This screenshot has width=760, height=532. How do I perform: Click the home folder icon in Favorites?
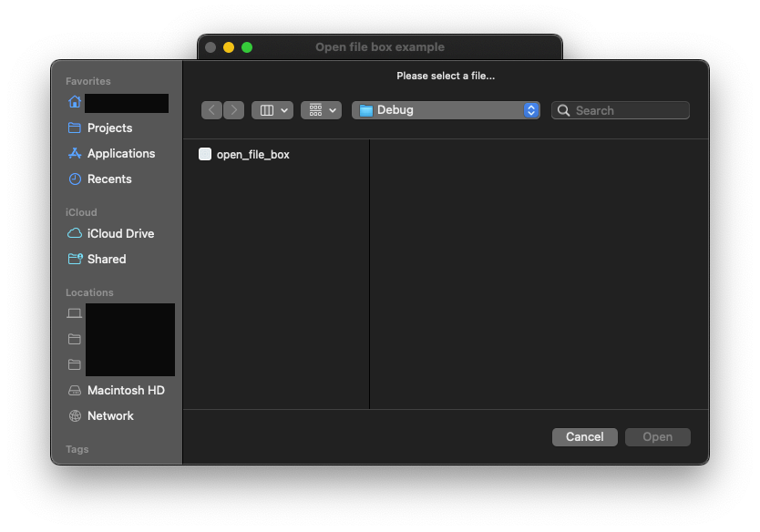point(75,102)
